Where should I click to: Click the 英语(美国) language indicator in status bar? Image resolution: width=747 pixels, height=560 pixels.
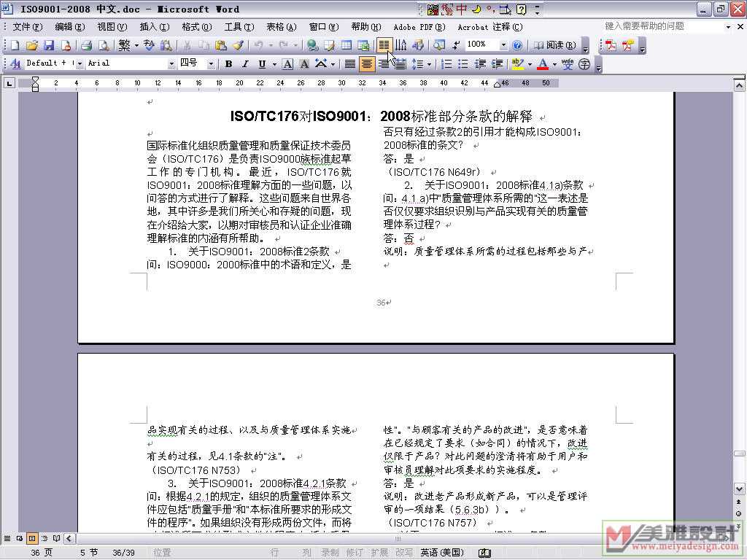point(441,553)
